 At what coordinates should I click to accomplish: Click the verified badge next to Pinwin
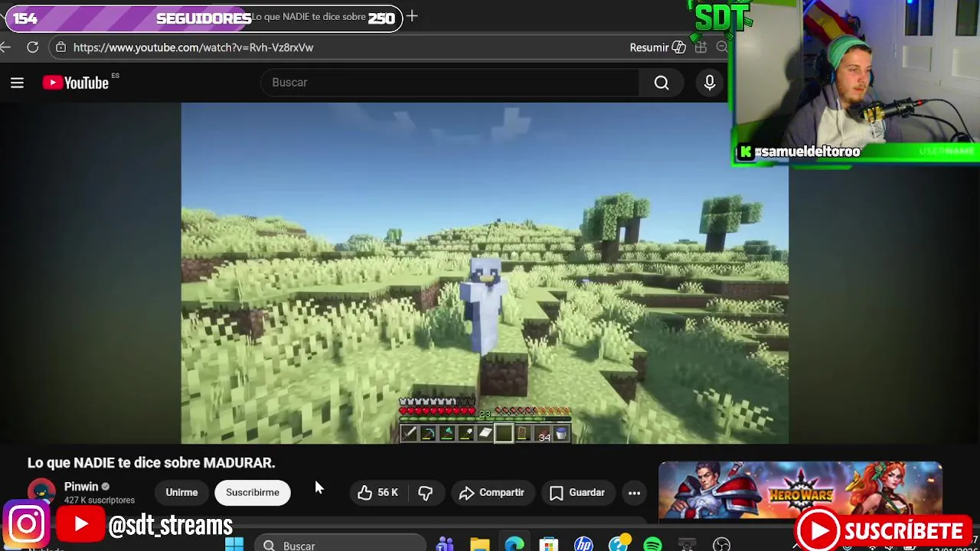coord(106,487)
